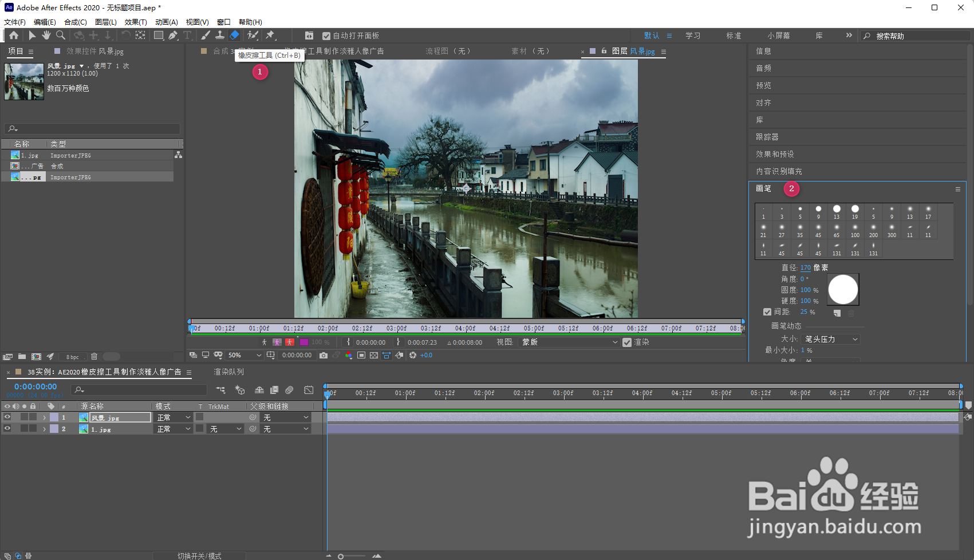Screen dimensions: 974x560
Task: Toggle the 间距 spacing checkbox in brush panel
Action: tap(767, 312)
